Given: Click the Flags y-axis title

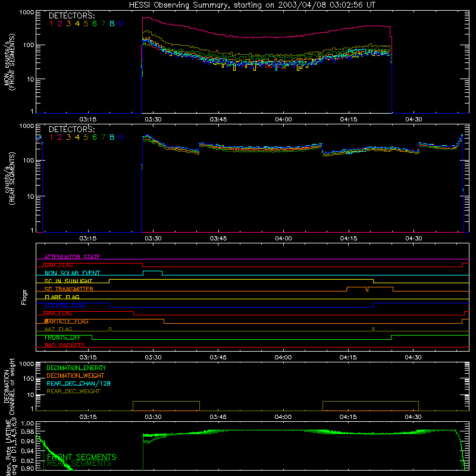Looking at the screenshot, I should click(x=24, y=297).
